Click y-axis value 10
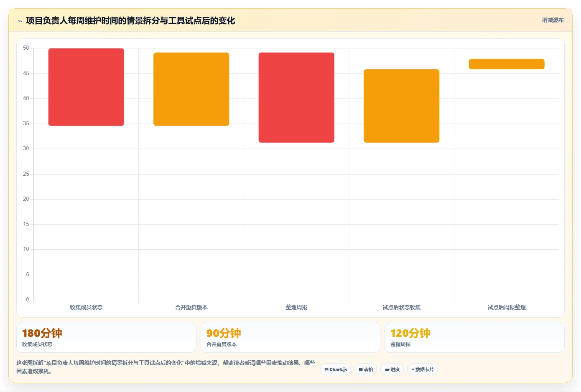This screenshot has height=392, width=581. [x=26, y=249]
